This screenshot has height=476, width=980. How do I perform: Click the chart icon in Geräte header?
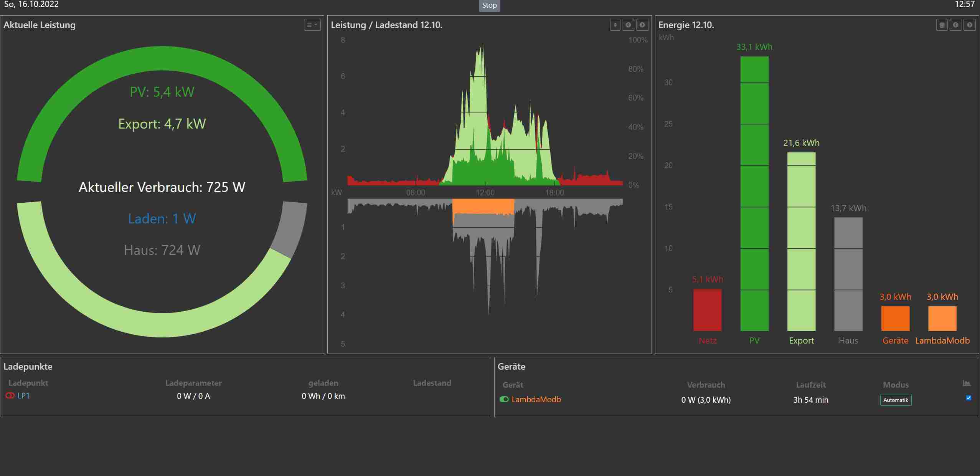[967, 383]
